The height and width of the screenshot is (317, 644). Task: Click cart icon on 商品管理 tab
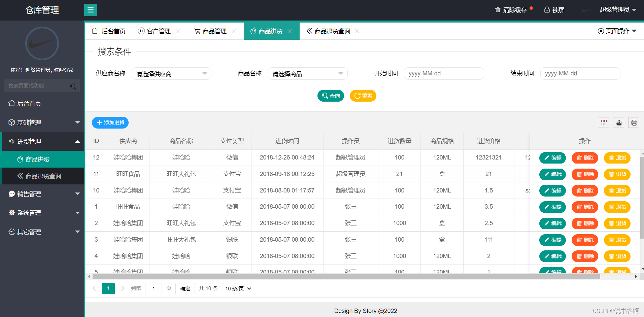(x=197, y=31)
